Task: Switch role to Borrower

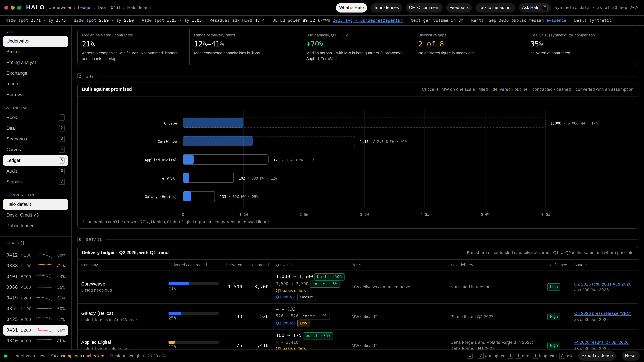Action: [35, 95]
